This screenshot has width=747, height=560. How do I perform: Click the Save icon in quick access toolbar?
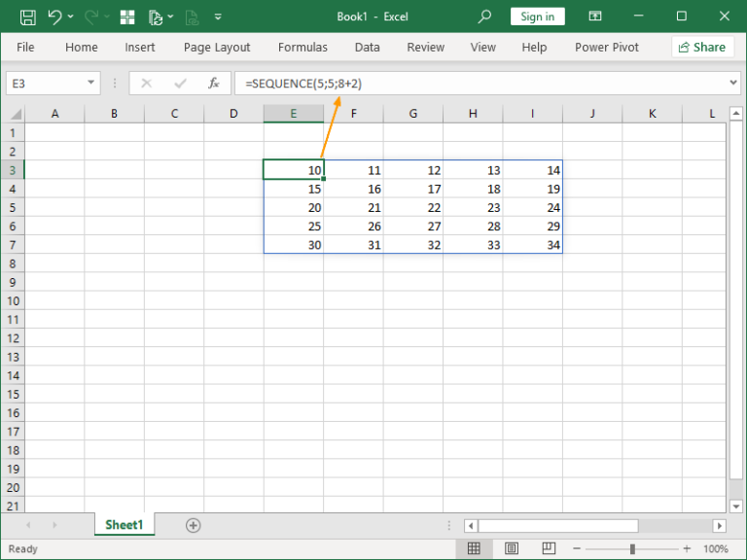(x=27, y=17)
